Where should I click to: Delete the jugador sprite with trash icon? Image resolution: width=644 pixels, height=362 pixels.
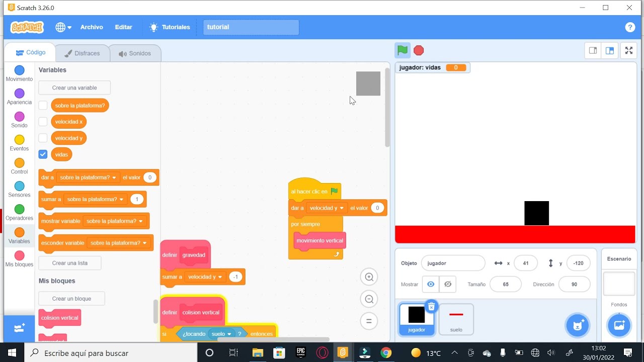[431, 307]
